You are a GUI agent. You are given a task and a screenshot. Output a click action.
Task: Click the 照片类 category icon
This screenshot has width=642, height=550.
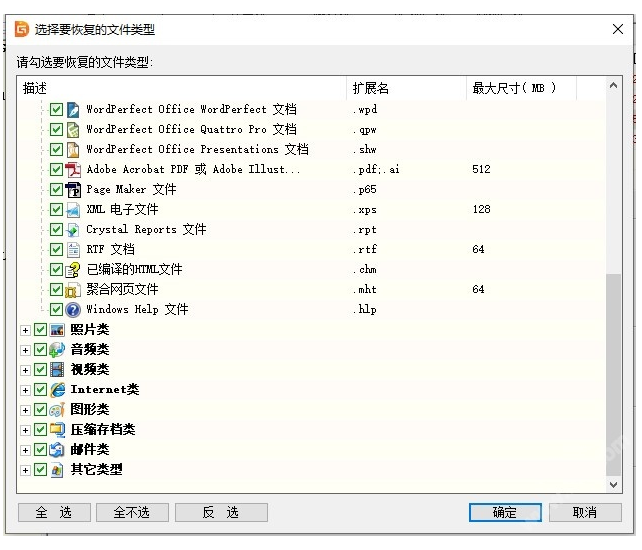pos(57,330)
